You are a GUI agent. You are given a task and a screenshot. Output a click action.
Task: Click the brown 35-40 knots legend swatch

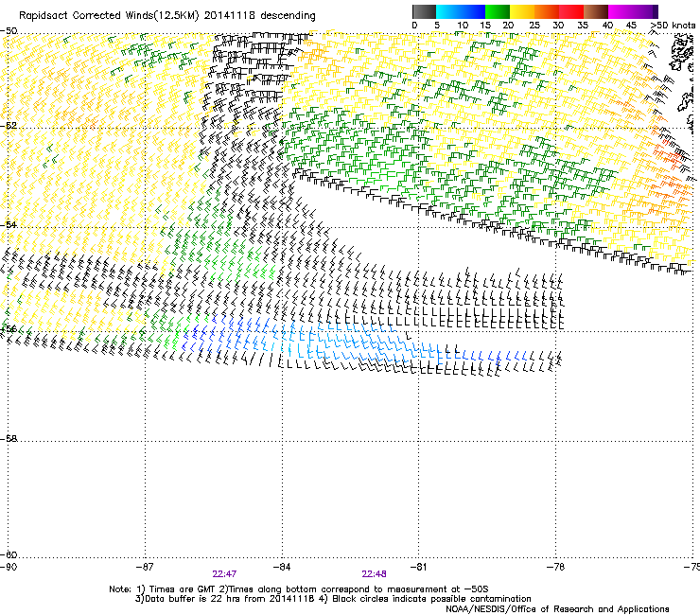click(x=596, y=11)
